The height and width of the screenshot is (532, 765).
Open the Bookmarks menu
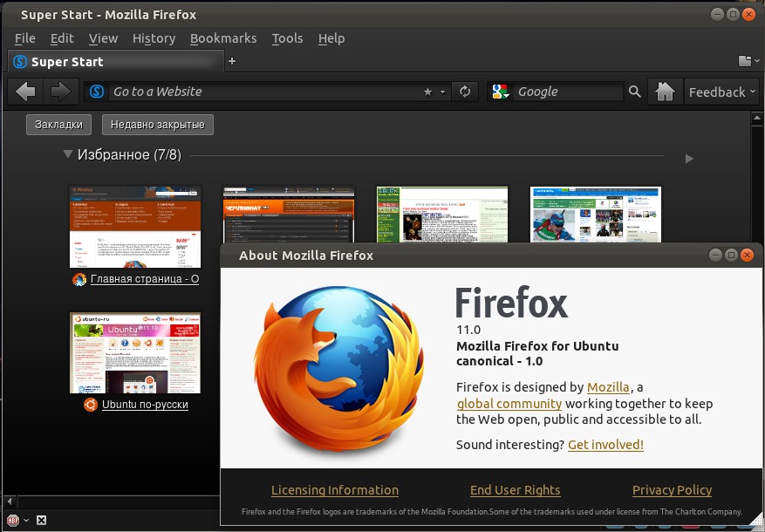[223, 38]
